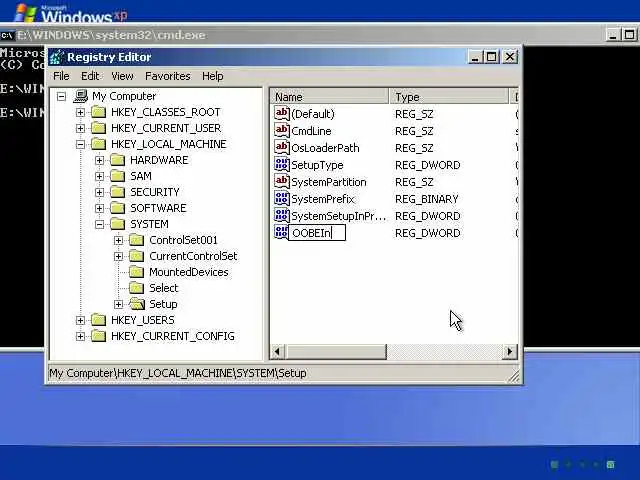Select the SystemPrefix value name
Viewport: 640px width, 480px height.
click(322, 199)
